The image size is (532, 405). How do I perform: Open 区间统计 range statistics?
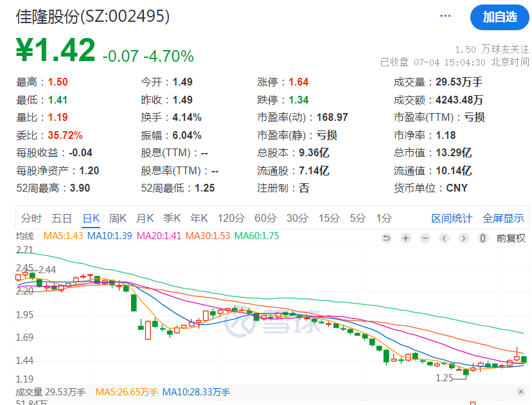pyautogui.click(x=452, y=219)
